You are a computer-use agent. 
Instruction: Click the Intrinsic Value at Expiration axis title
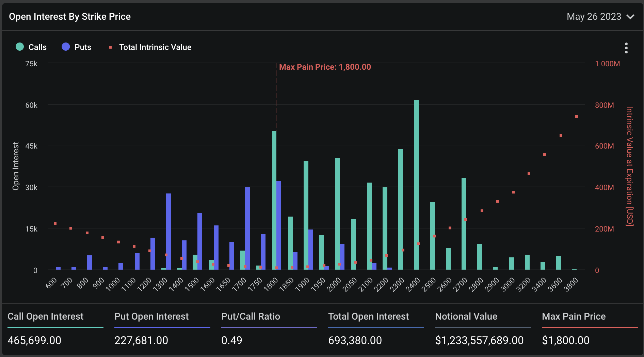coord(629,166)
